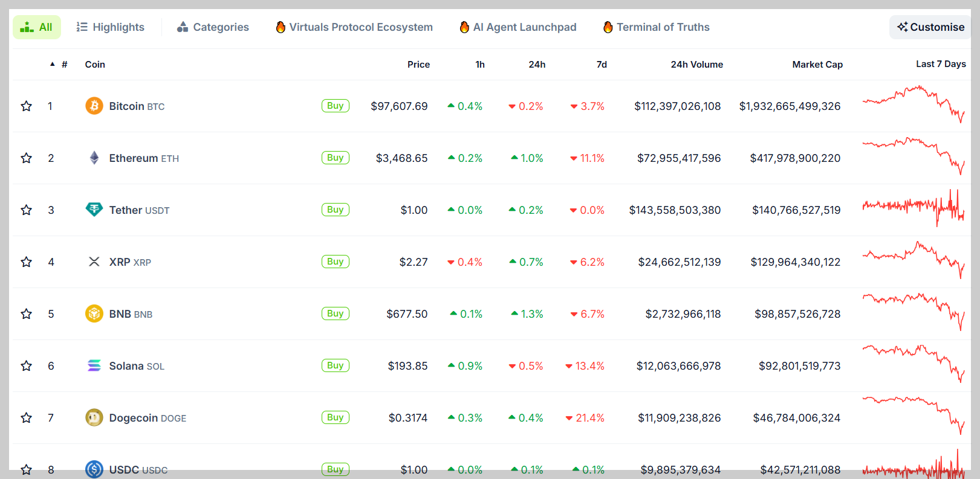View BNB's 7-day sparkline chart
Image resolution: width=980 pixels, height=479 pixels.
(x=913, y=312)
